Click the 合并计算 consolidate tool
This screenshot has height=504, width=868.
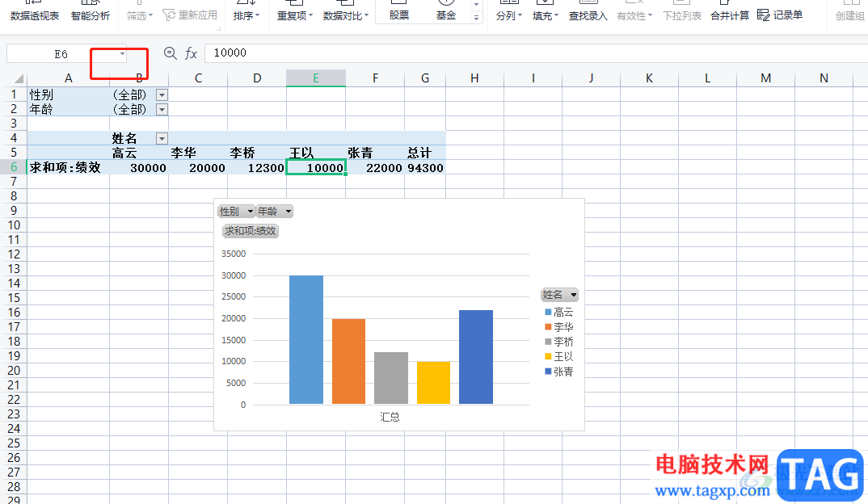tap(730, 12)
